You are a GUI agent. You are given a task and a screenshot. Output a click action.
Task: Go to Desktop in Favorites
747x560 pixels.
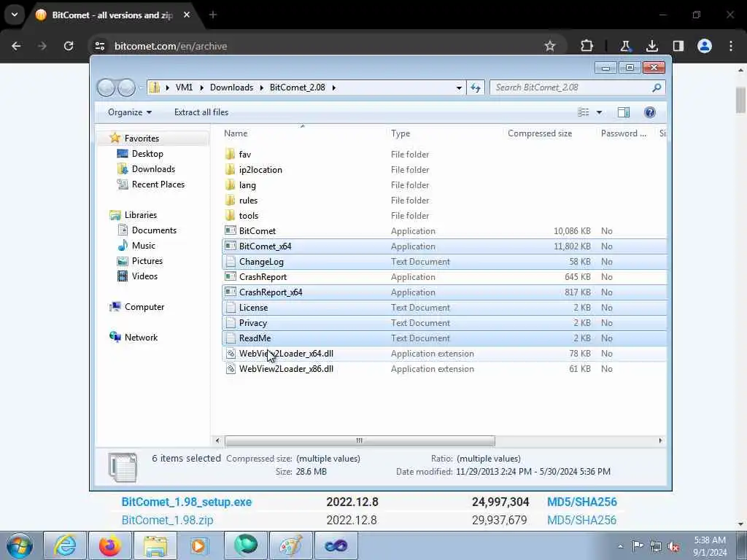147,154
